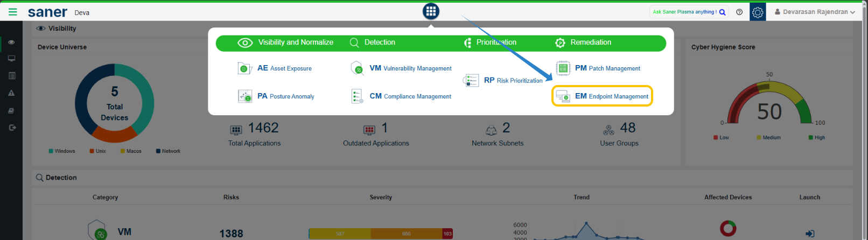868x240 pixels.
Task: Open the help question mark icon
Action: [739, 12]
